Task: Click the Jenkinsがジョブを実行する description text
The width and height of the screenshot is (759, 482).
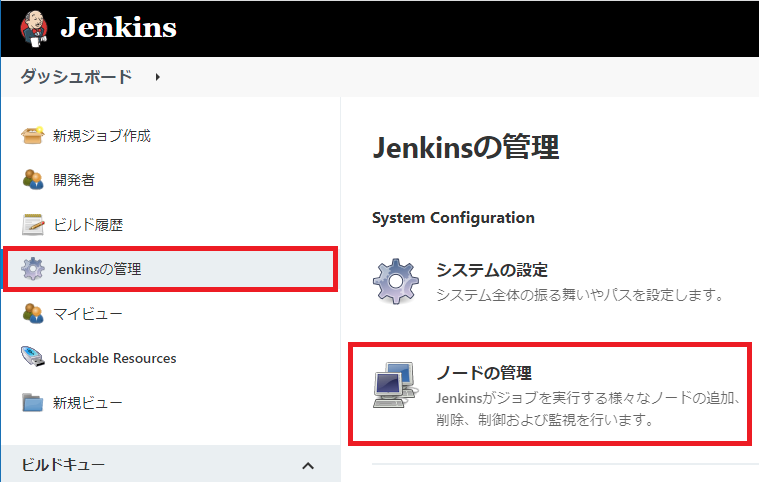Action: [588, 408]
